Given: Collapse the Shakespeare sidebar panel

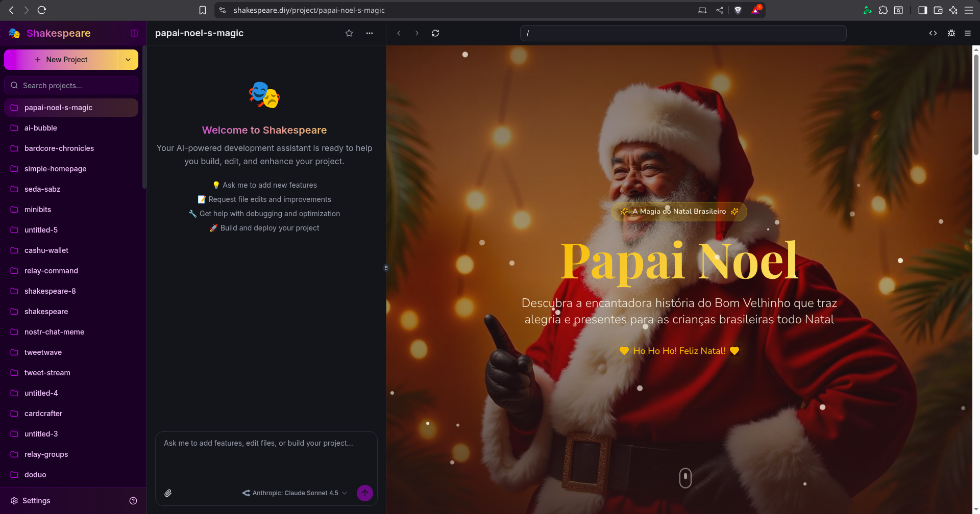Looking at the screenshot, I should point(134,33).
